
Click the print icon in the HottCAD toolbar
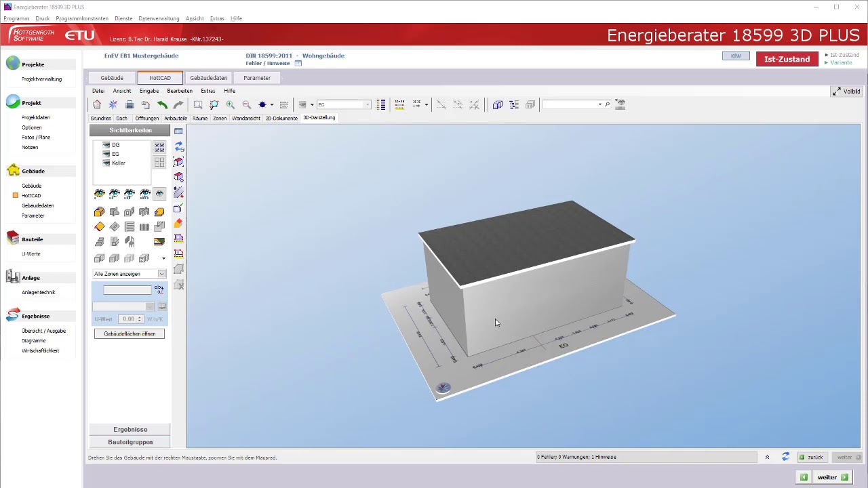pyautogui.click(x=130, y=104)
